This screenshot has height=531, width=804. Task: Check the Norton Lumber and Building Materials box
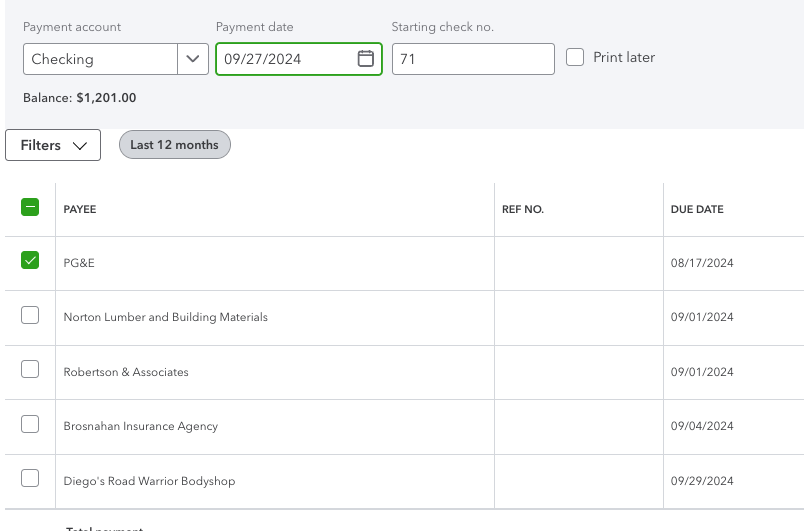tap(30, 315)
